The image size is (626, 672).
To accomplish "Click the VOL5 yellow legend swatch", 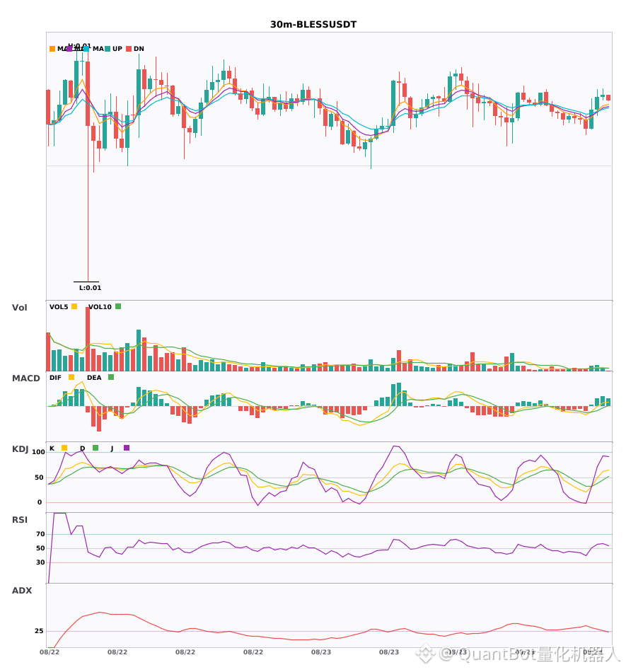I will pos(74,306).
